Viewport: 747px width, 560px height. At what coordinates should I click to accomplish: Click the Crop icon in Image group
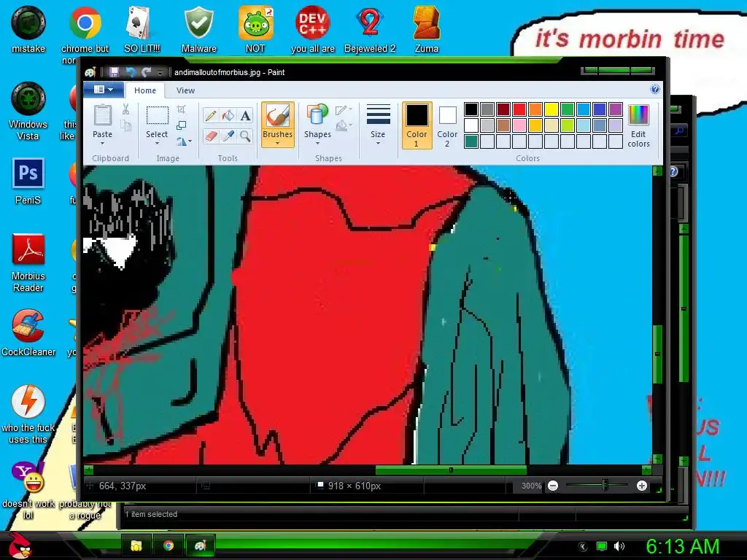[181, 109]
